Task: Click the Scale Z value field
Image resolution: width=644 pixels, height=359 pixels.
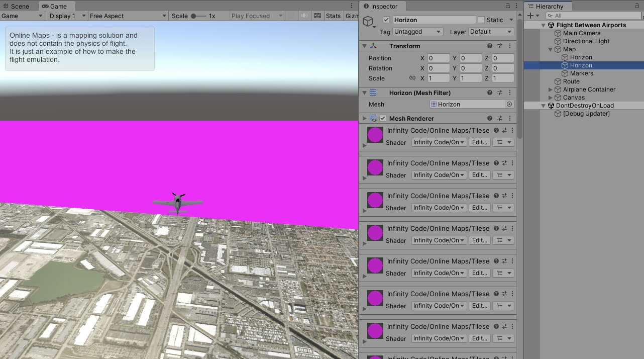Action: [x=503, y=78]
